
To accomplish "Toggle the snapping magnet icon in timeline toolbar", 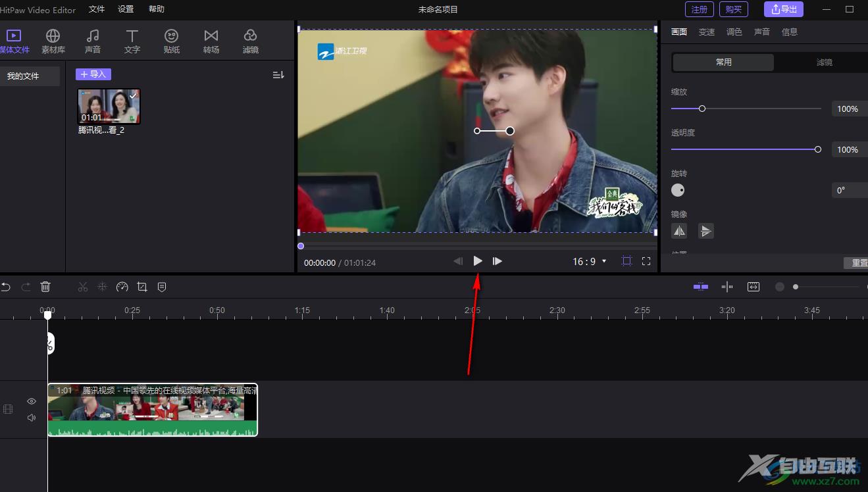I will click(727, 287).
